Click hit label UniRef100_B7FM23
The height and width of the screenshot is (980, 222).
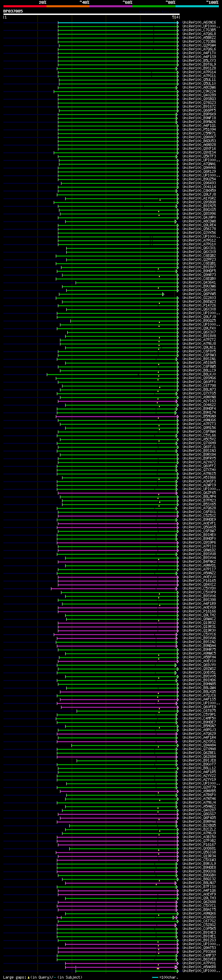coord(199,500)
